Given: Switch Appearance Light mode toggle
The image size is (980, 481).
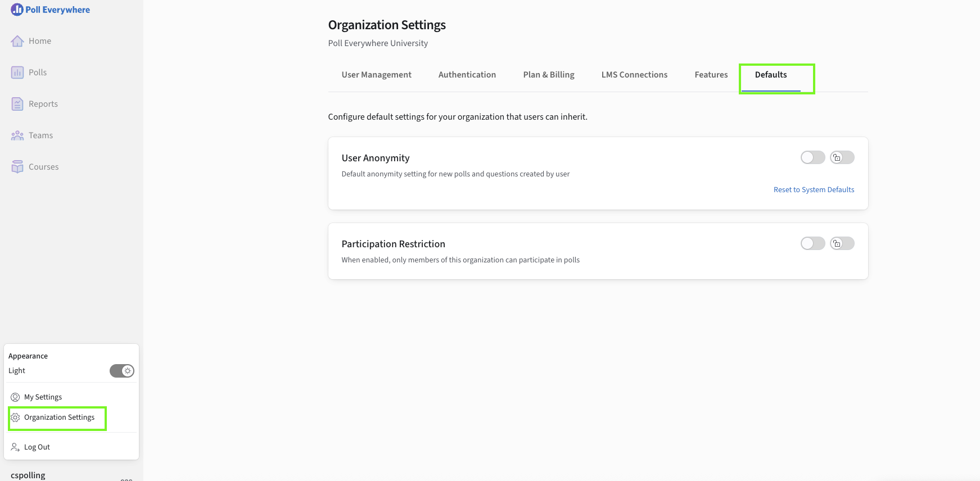Looking at the screenshot, I should tap(122, 371).
